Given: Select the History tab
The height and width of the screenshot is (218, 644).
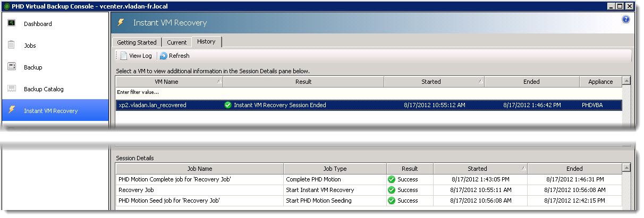Looking at the screenshot, I should 207,41.
